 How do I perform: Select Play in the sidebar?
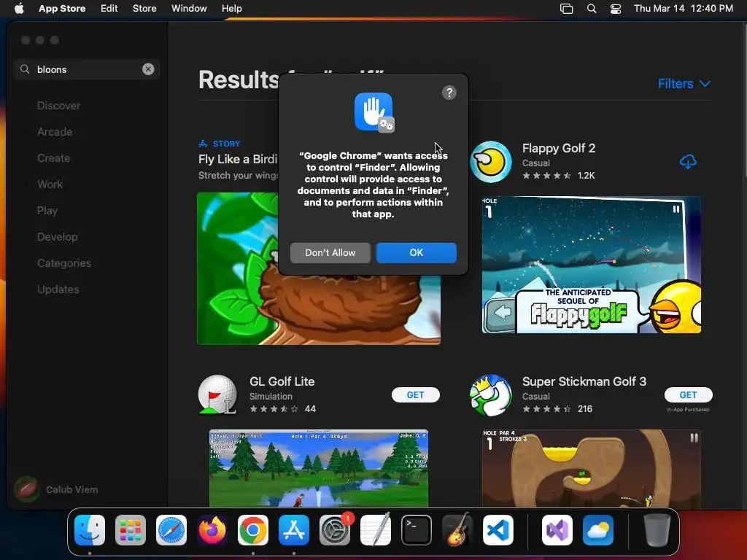tap(47, 211)
